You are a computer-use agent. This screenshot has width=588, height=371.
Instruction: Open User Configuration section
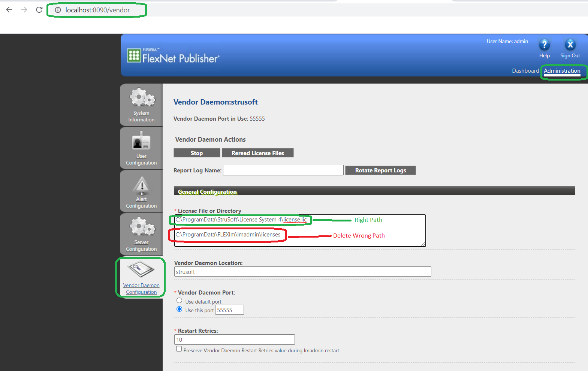[141, 148]
